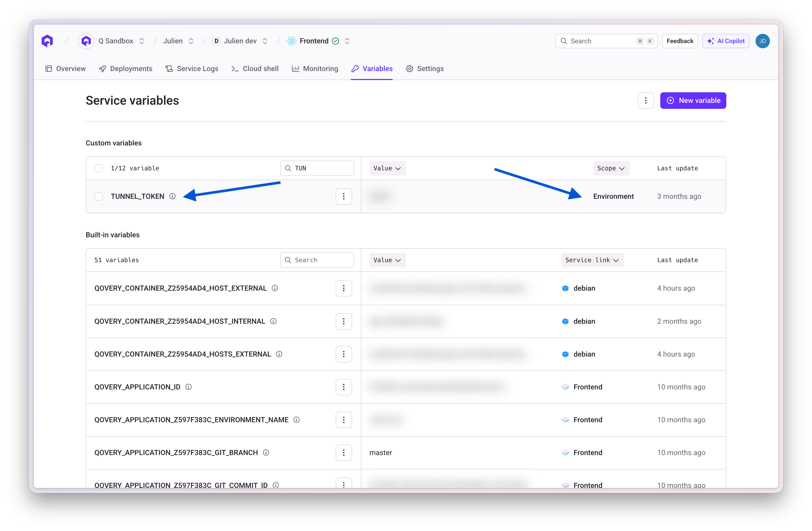812x531 pixels.
Task: Click the green deployment status check icon
Action: [x=336, y=41]
